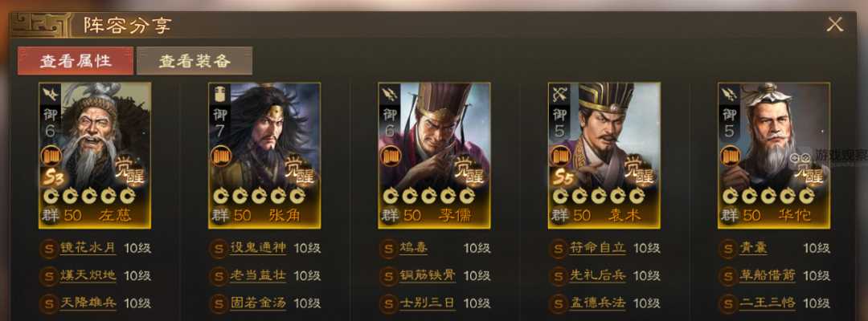
Task: Switch to the 查看属性 tab
Action: point(76,61)
